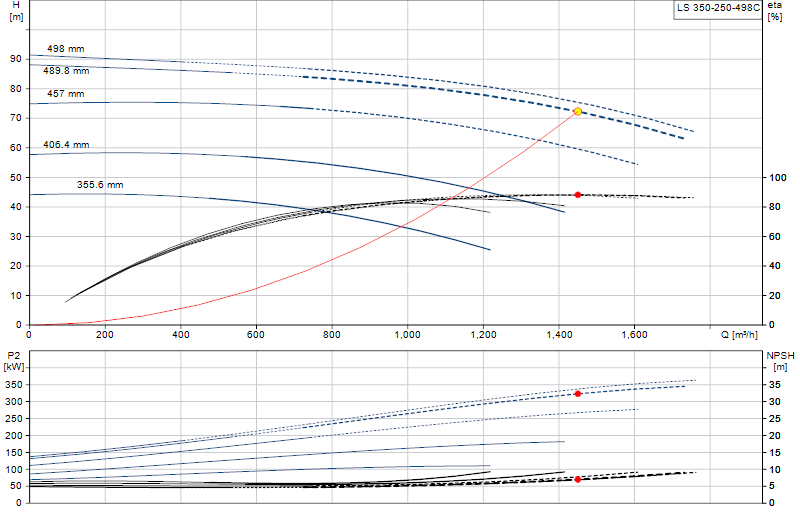Select the '406.4 mm' impeller curve label
This screenshot has height=520, width=800.
[66, 145]
